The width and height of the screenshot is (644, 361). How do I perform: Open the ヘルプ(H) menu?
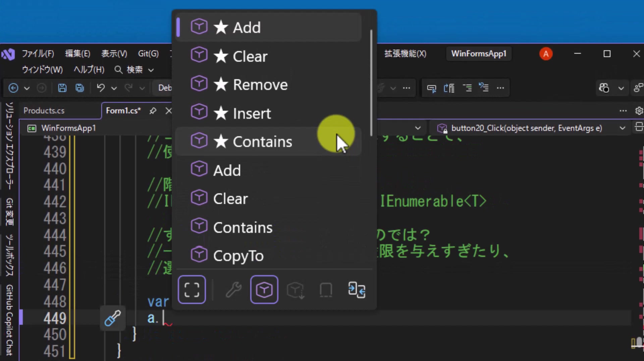89,69
